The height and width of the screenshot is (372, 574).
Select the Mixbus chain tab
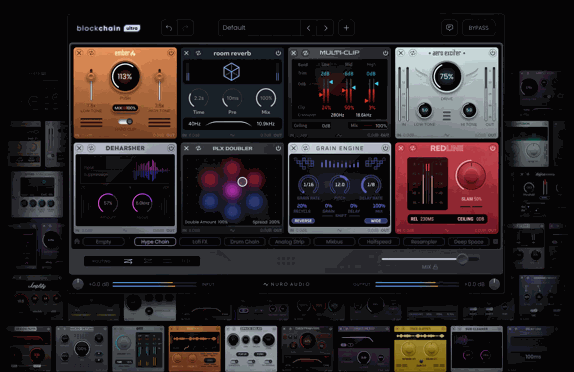pos(334,242)
